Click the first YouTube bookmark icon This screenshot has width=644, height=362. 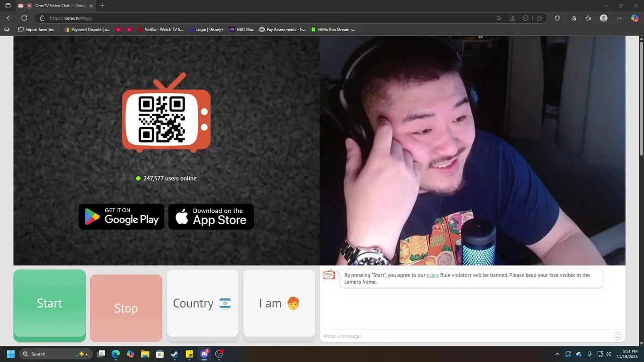(118, 29)
